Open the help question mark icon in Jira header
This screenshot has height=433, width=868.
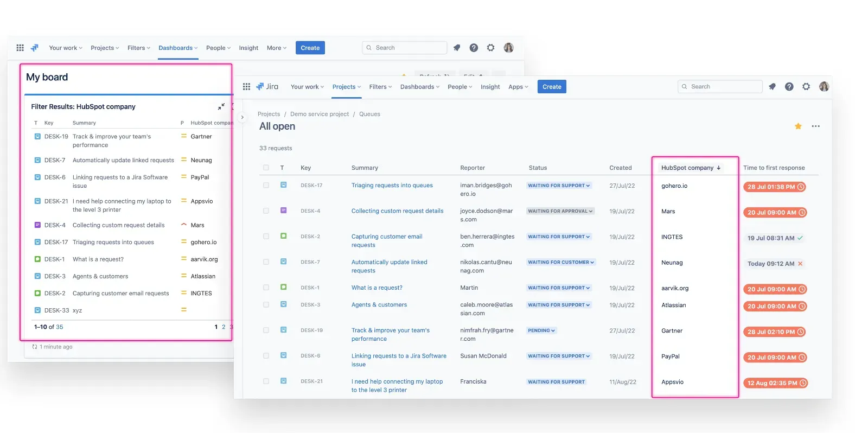[x=789, y=87]
